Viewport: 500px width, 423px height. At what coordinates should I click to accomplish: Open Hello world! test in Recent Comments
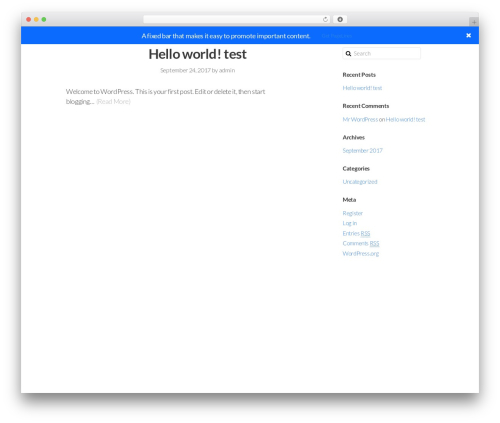[x=405, y=119]
